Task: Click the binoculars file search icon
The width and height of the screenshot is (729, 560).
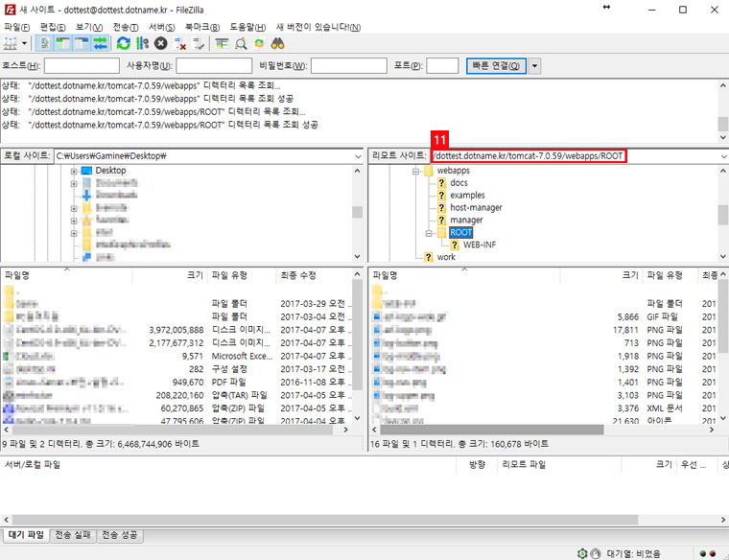Action: point(278,43)
